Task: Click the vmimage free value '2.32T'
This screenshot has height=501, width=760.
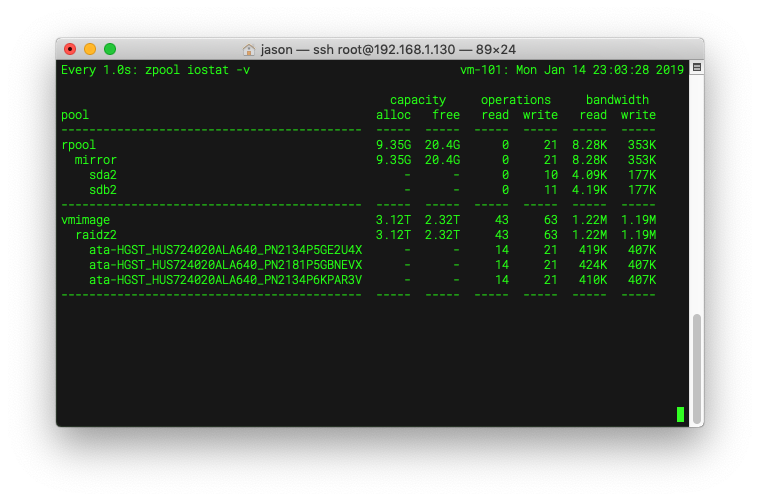Action: pos(443,220)
